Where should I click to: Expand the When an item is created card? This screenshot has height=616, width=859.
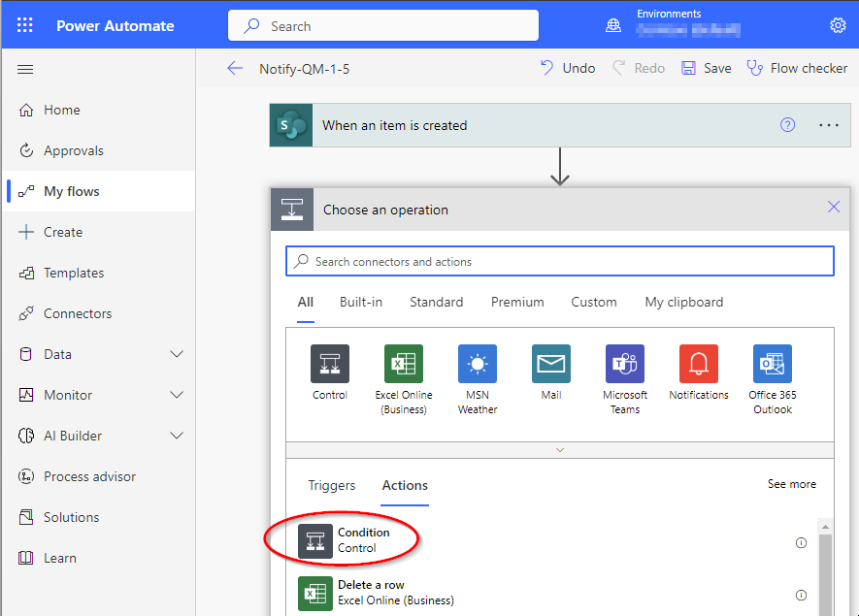tap(560, 125)
